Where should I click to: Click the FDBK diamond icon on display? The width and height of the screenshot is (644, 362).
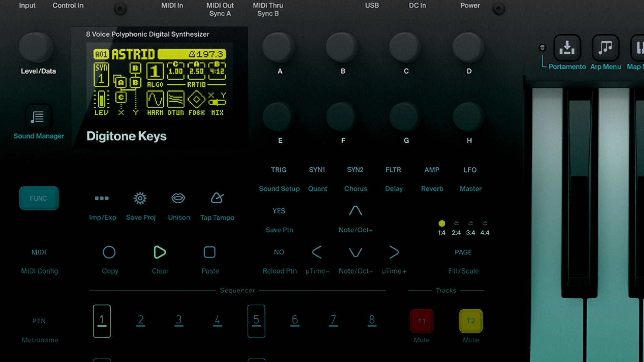tap(197, 100)
